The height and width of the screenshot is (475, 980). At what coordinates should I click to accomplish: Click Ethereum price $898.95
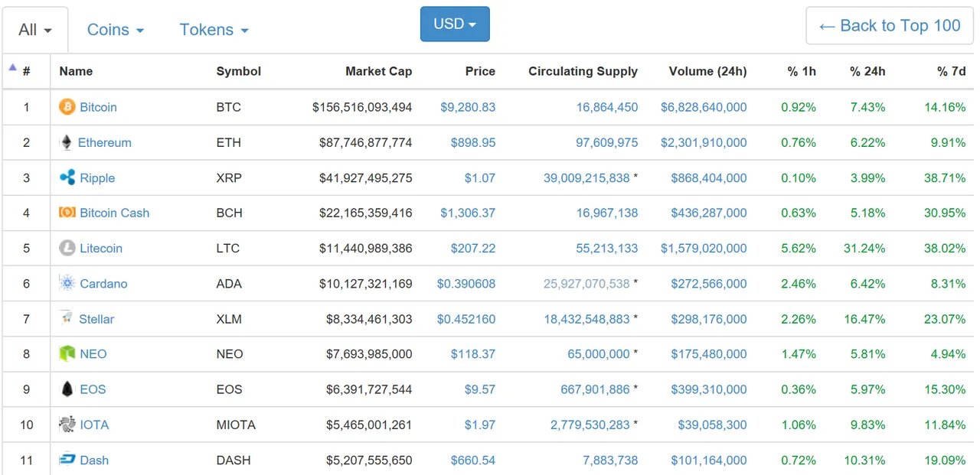point(473,142)
